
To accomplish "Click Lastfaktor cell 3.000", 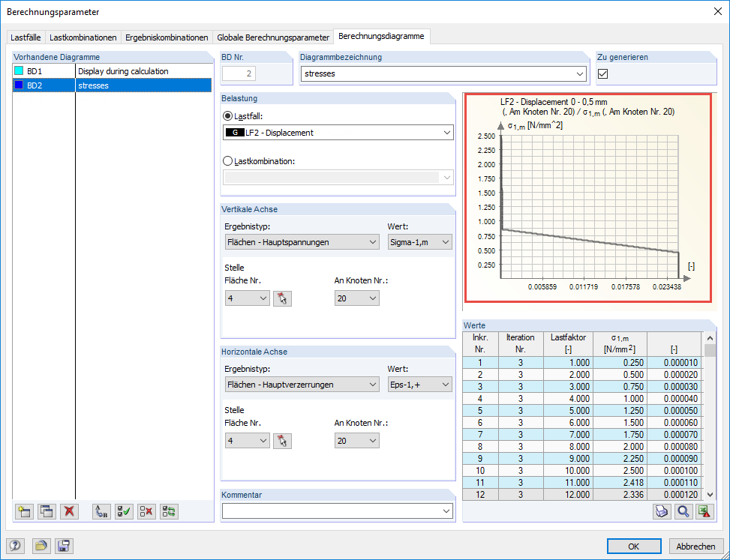I will (x=569, y=387).
